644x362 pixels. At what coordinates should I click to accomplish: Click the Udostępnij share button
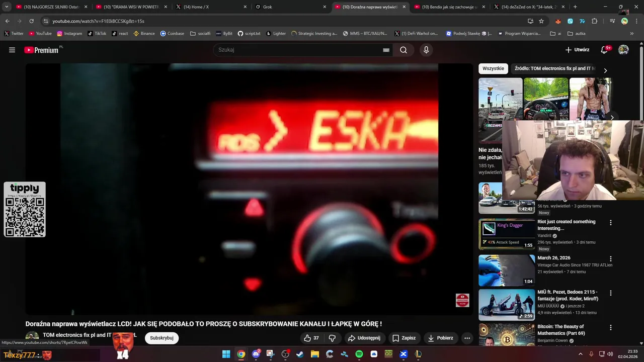click(364, 338)
